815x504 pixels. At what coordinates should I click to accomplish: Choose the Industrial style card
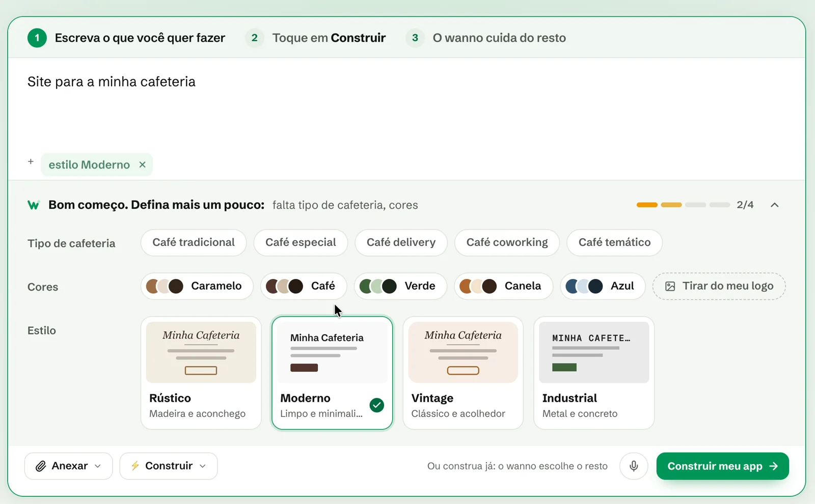(x=594, y=373)
